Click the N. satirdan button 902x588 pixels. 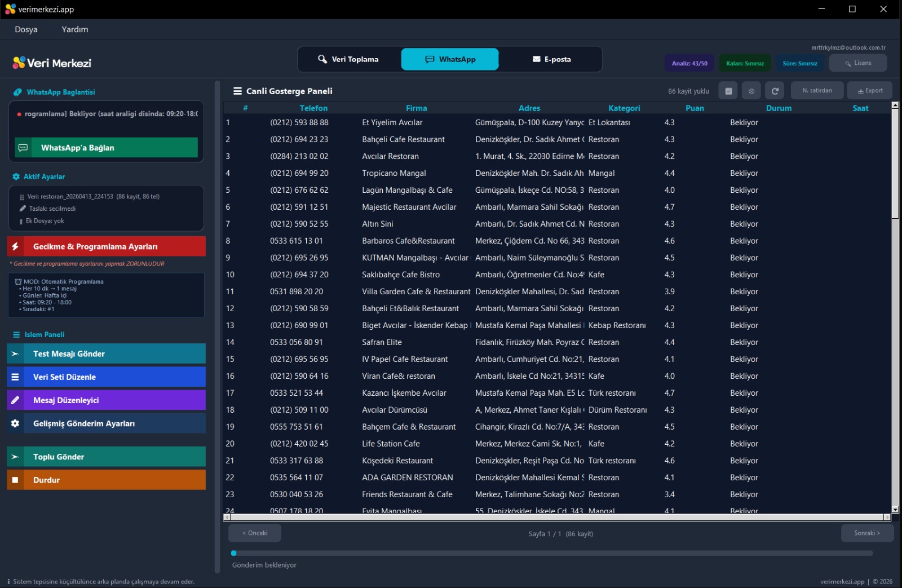click(817, 91)
